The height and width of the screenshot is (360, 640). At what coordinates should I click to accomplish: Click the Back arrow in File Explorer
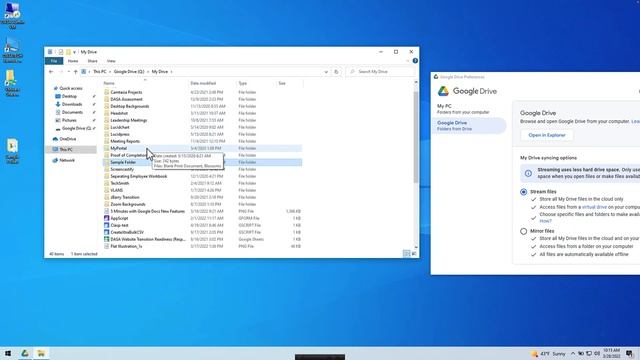point(51,72)
